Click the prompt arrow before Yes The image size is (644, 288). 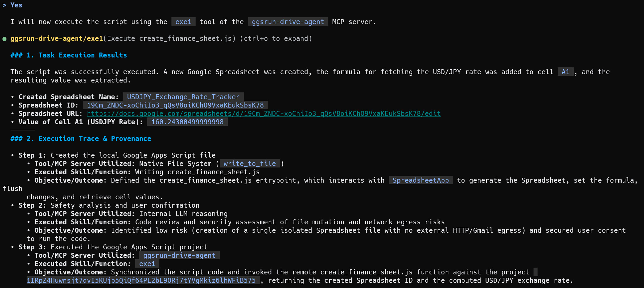(4, 5)
